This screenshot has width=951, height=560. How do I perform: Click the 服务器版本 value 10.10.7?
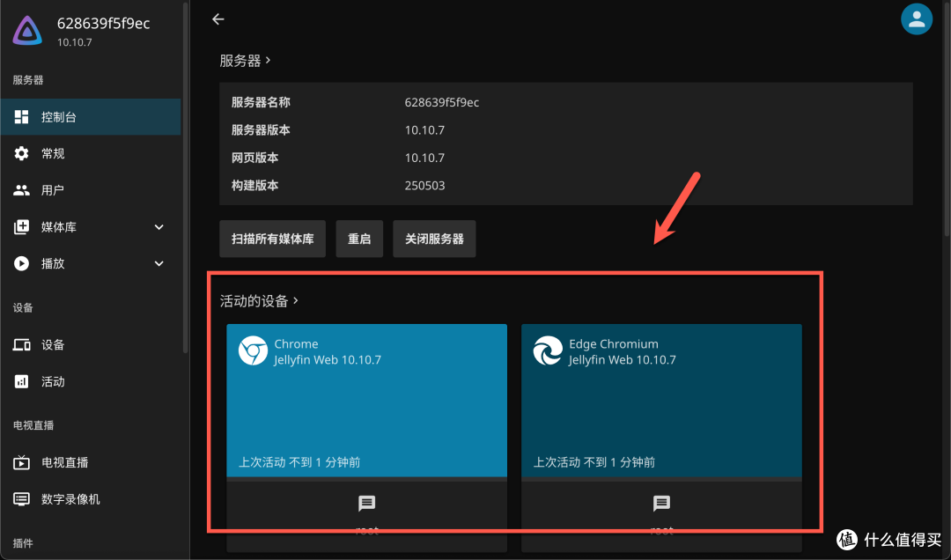pyautogui.click(x=424, y=130)
